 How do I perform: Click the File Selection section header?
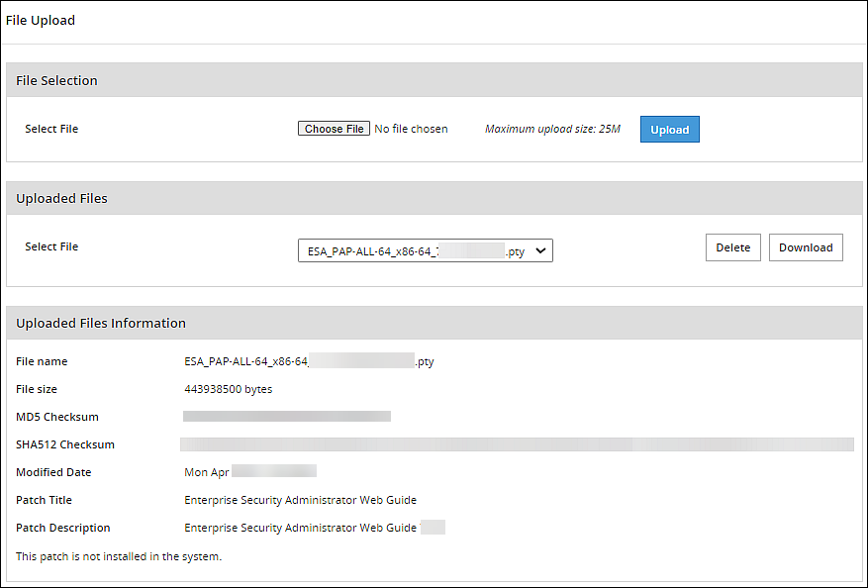point(56,79)
